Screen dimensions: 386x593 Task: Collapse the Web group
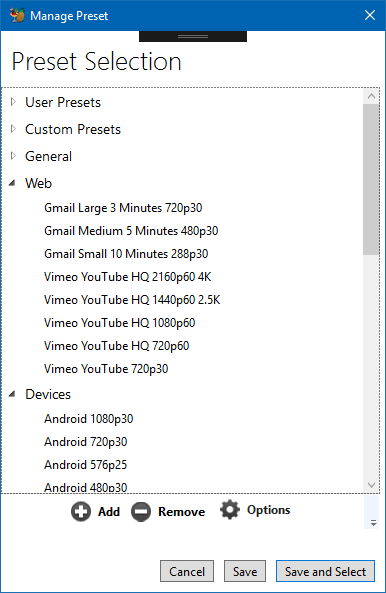12,183
